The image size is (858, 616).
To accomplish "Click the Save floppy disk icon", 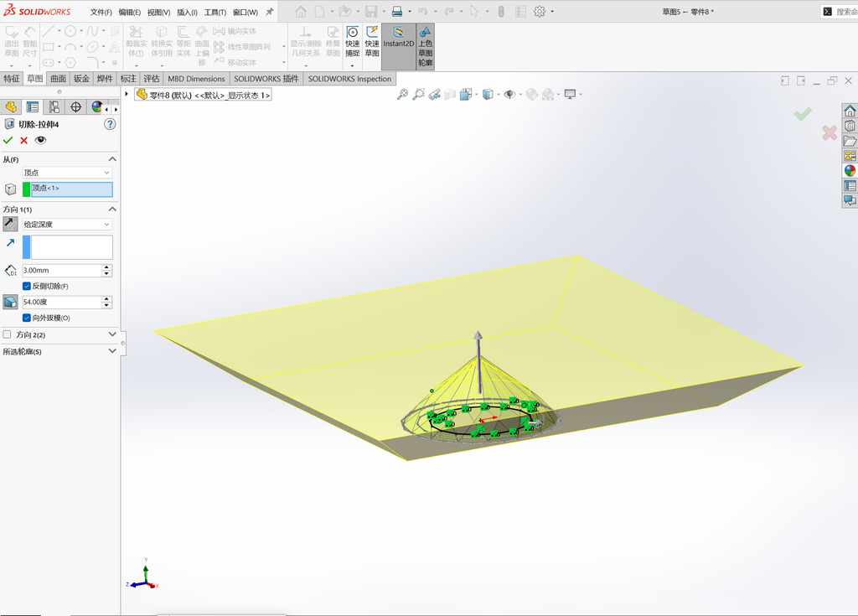I will pyautogui.click(x=371, y=12).
